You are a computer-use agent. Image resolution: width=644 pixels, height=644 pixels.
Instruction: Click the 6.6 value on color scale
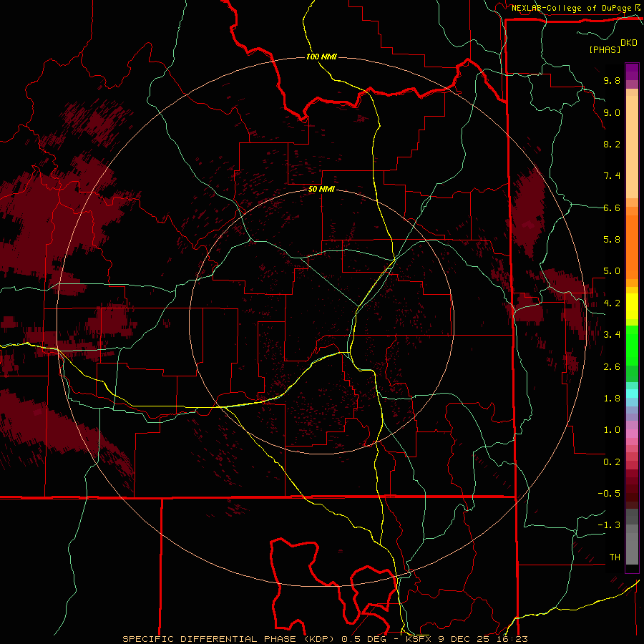click(x=612, y=208)
